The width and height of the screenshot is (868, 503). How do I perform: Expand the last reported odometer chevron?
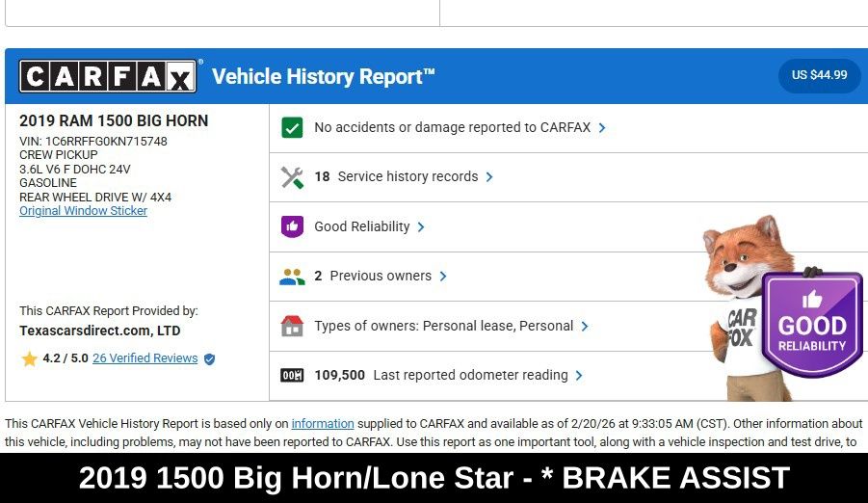tap(579, 376)
